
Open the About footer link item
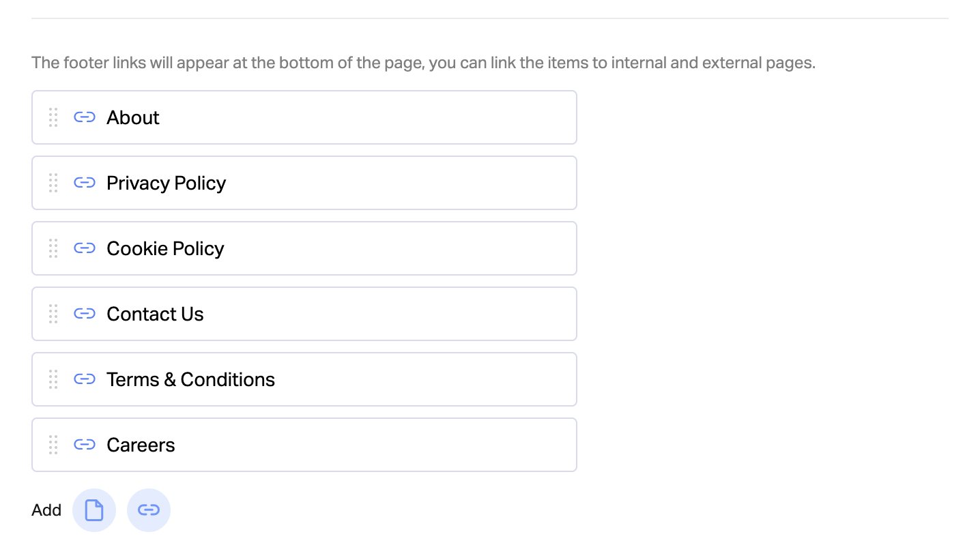click(x=304, y=117)
